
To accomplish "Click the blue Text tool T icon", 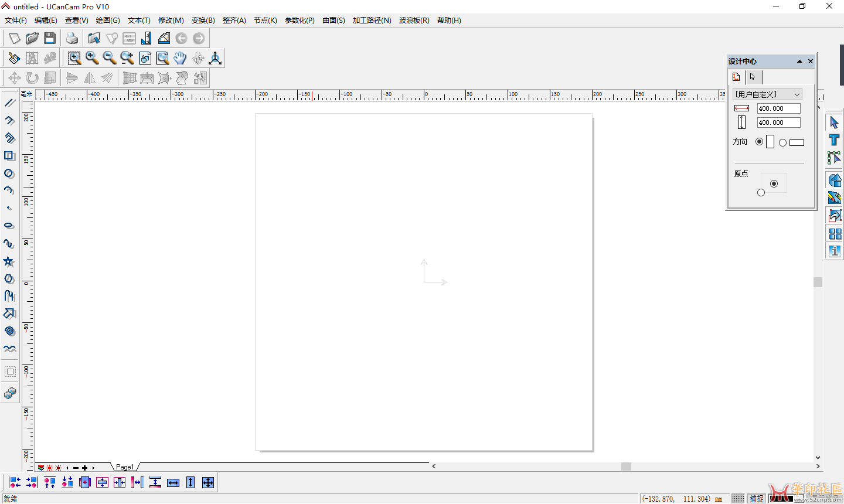I will tap(835, 140).
